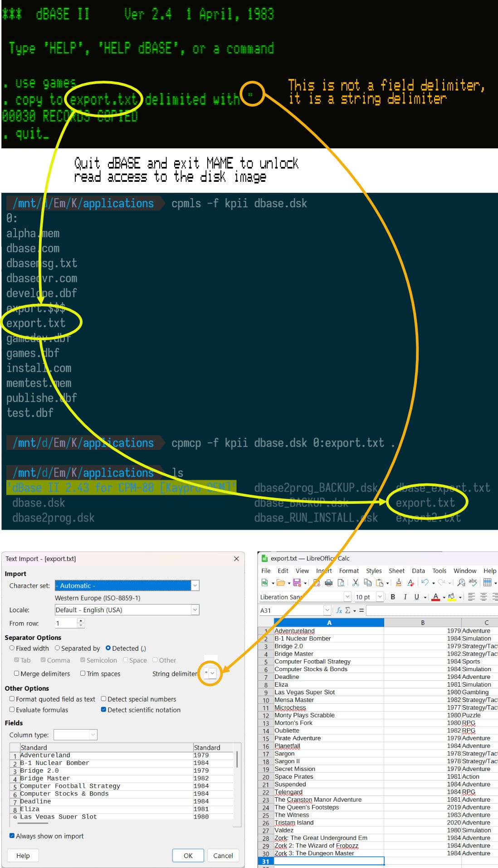Screen dimensions: 498x868
Task: Select the Fixed width radio button
Action: tap(12, 648)
